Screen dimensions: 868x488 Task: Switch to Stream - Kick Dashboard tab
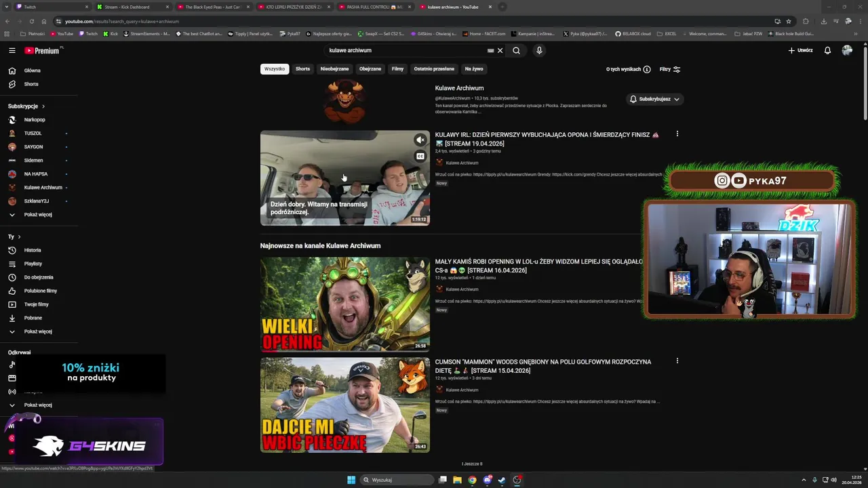(x=132, y=7)
